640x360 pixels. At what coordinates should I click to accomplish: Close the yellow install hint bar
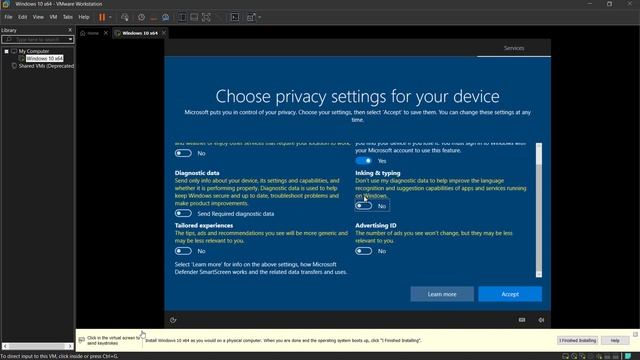[635, 335]
